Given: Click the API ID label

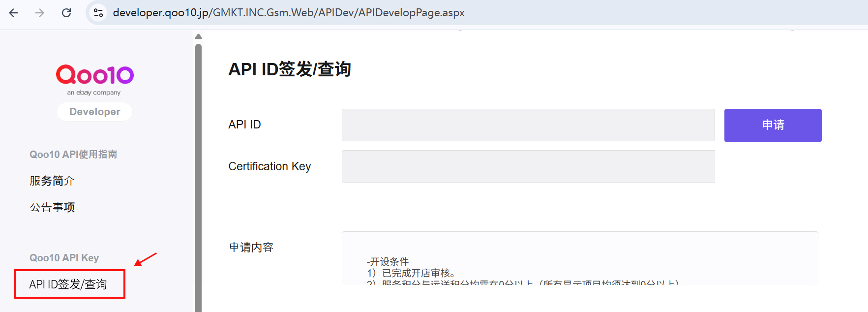Looking at the screenshot, I should pyautogui.click(x=244, y=125).
